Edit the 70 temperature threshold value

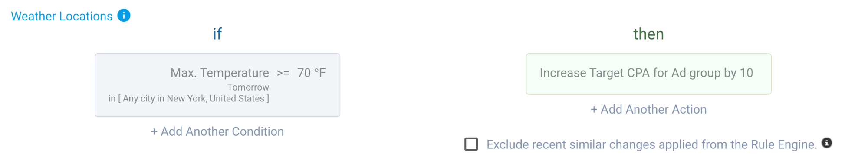304,73
